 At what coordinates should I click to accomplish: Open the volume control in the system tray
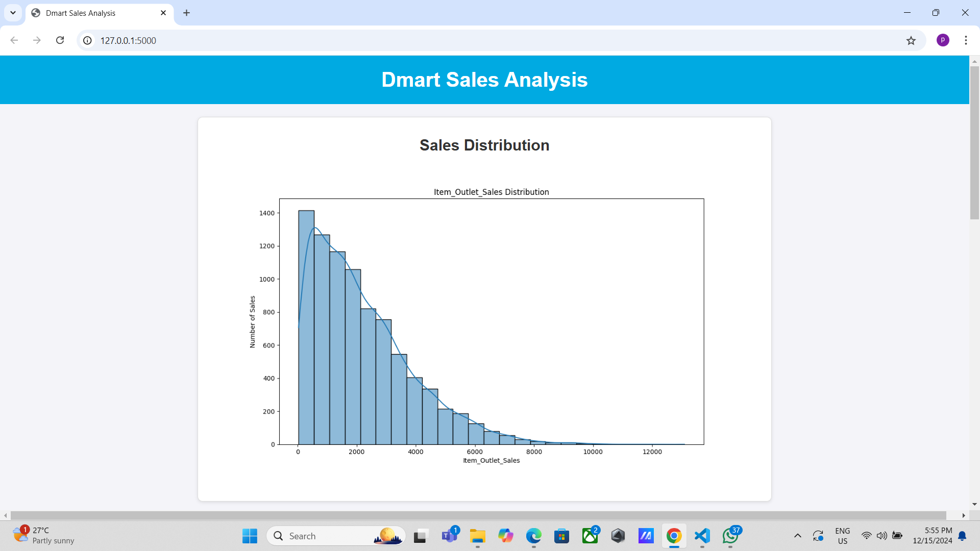[883, 536]
